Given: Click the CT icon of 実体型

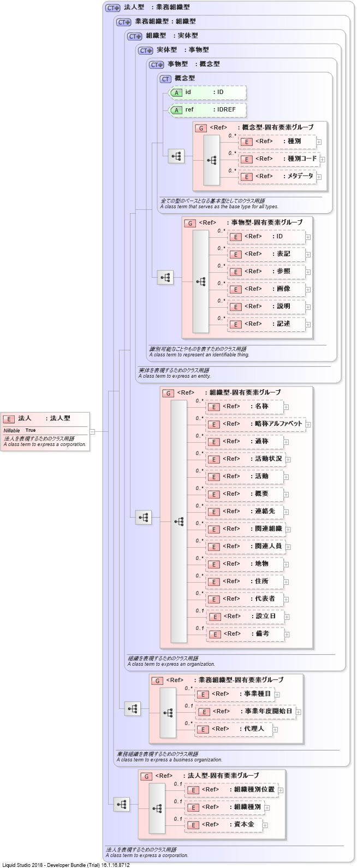Looking at the screenshot, I should pos(146,50).
